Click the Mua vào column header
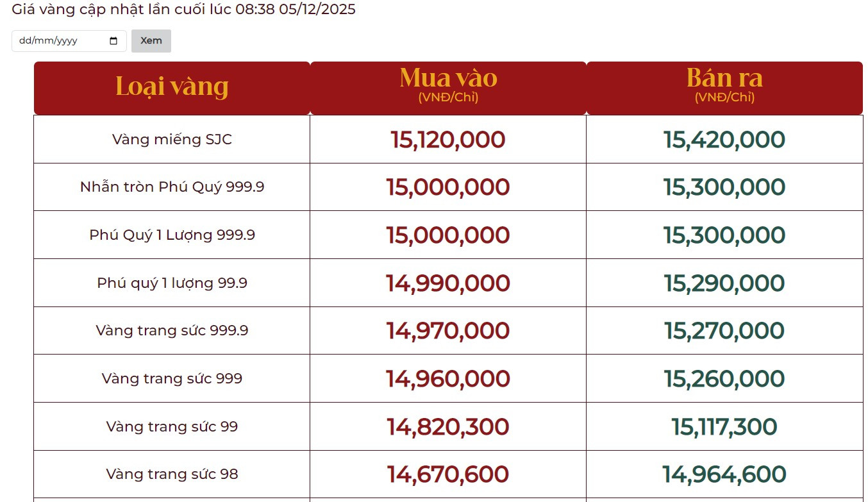 pyautogui.click(x=448, y=85)
